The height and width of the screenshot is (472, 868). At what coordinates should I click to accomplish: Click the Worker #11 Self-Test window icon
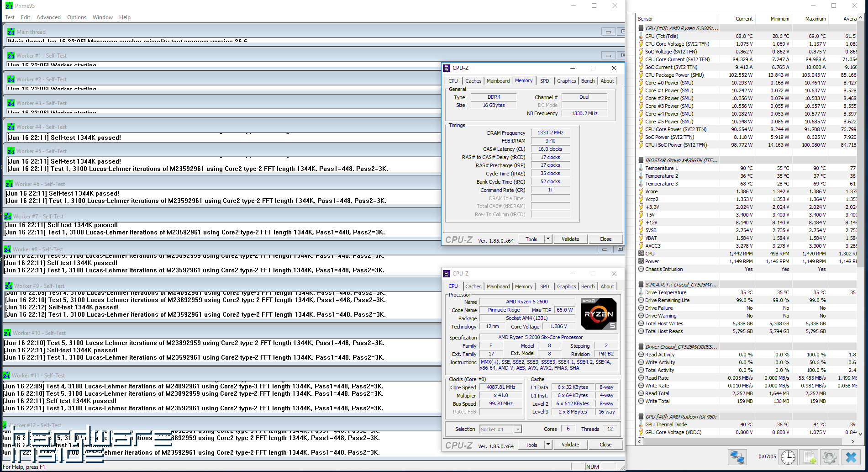tap(6, 375)
